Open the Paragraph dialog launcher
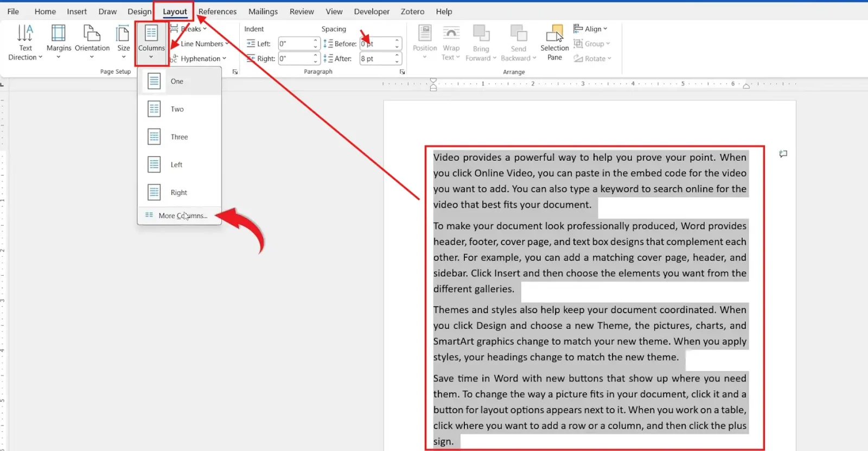The image size is (868, 451). point(402,72)
